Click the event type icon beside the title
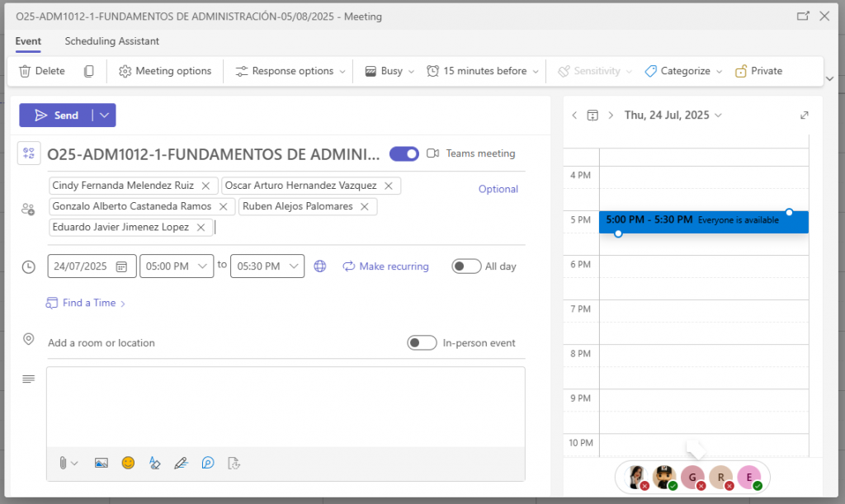 point(29,153)
